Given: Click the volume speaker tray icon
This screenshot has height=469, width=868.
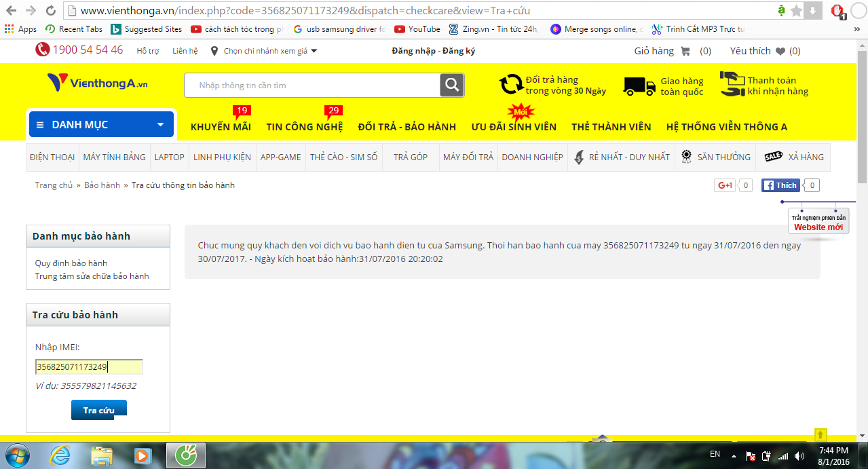Looking at the screenshot, I should pos(799,456).
